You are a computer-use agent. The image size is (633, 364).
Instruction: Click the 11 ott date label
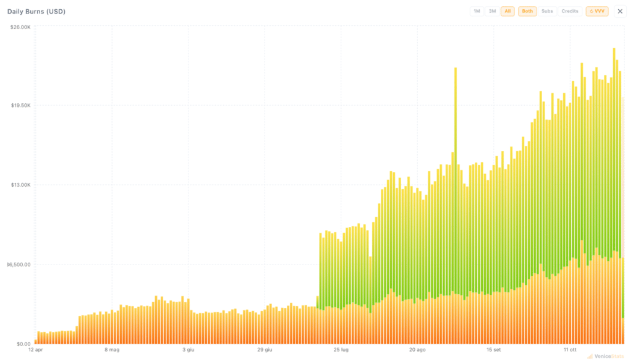[569, 349]
